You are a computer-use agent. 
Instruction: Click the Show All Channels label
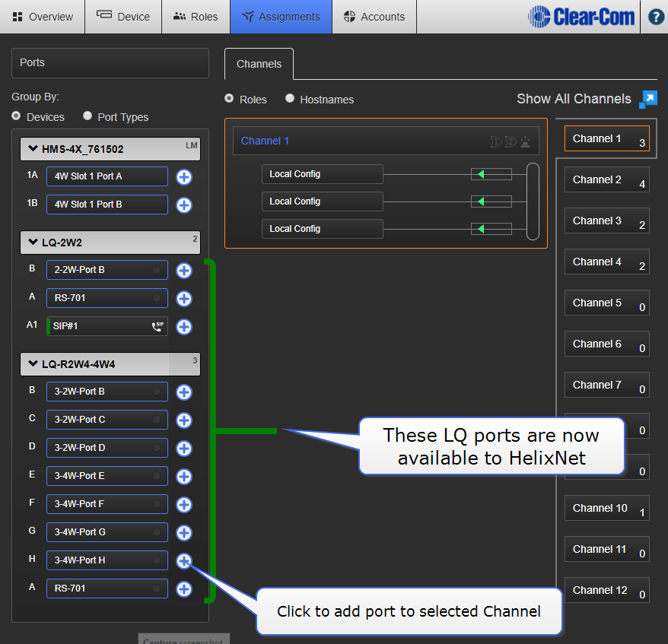point(574,99)
